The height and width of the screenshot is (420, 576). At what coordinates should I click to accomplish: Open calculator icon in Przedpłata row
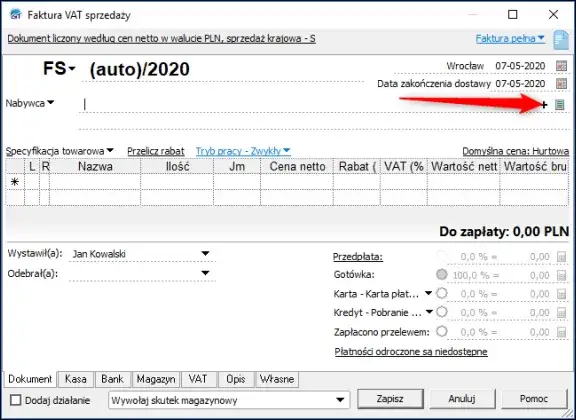(x=561, y=256)
